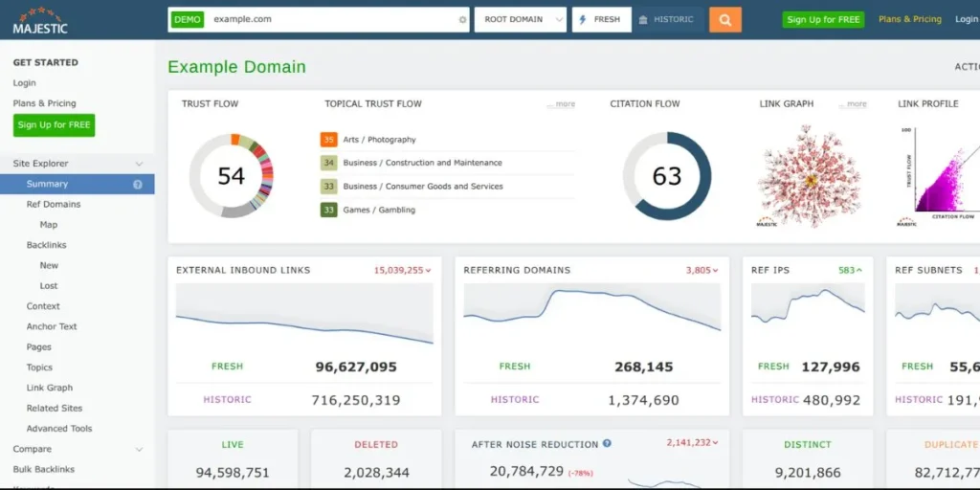This screenshot has width=980, height=490.
Task: Collapse the Site Explorer section
Action: point(139,164)
